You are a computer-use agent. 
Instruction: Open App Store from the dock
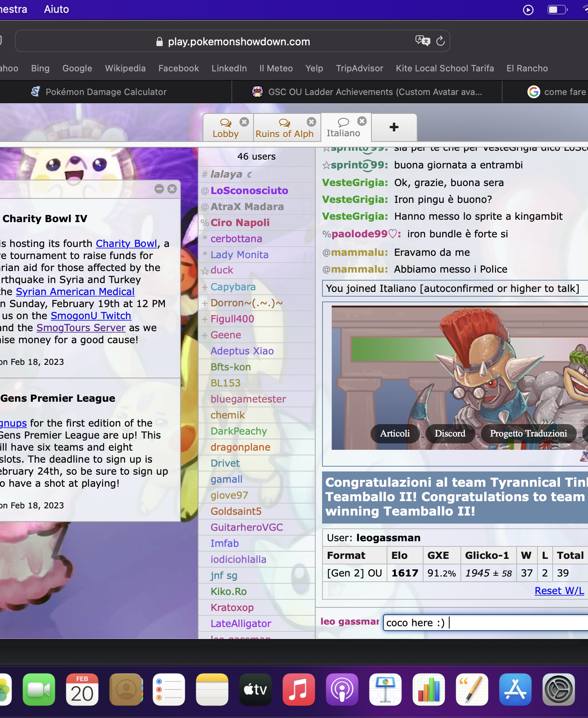click(x=515, y=689)
